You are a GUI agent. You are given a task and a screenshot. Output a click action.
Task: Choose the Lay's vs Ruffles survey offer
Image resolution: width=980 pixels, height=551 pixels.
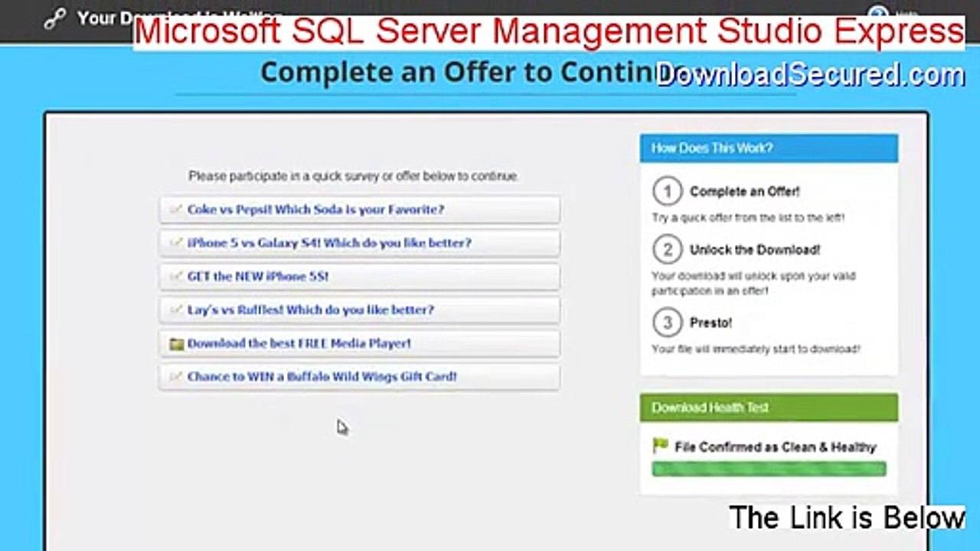pyautogui.click(x=359, y=310)
